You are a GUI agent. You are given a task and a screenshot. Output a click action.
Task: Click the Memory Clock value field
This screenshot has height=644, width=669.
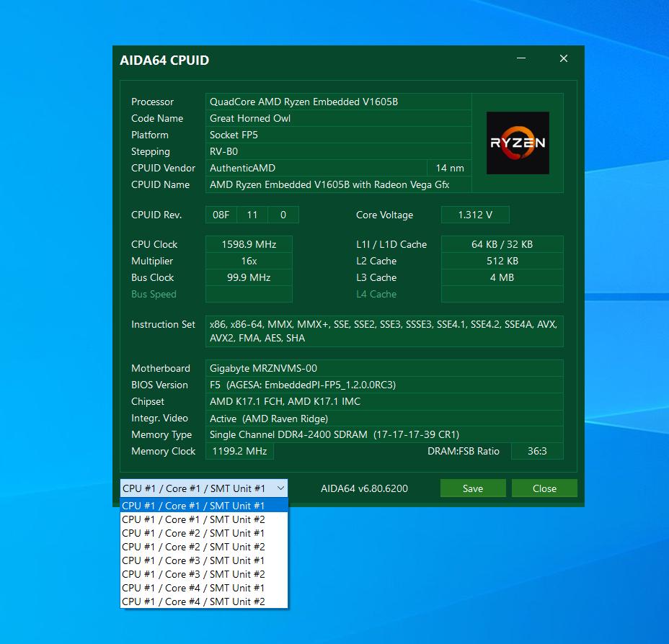point(239,451)
